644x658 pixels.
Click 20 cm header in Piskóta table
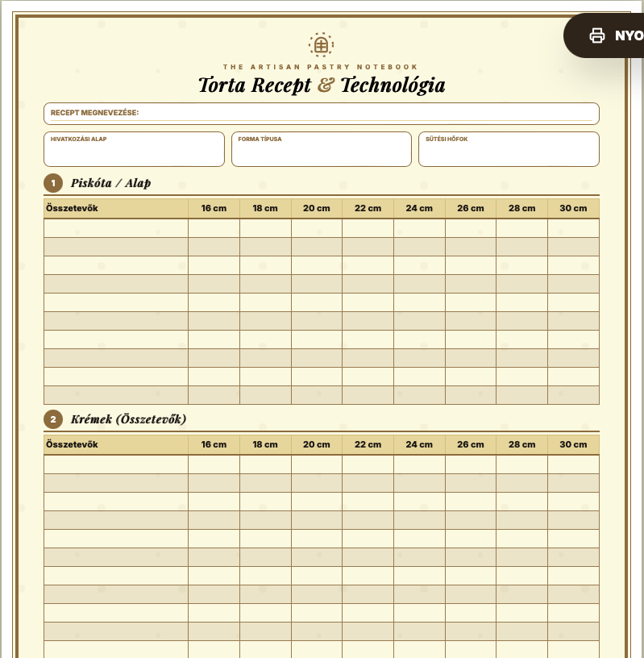tap(317, 208)
